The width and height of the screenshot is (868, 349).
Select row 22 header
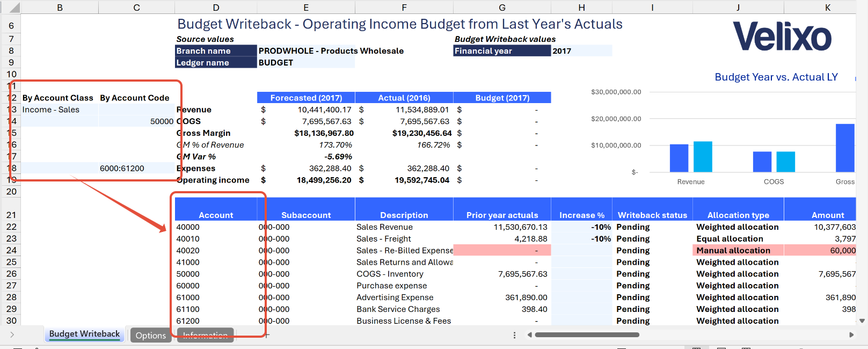tap(11, 227)
